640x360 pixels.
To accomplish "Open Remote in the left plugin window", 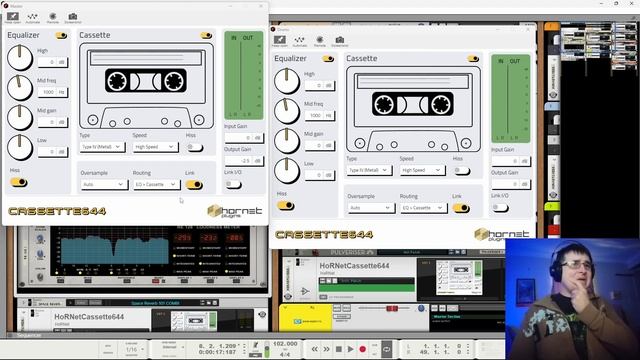I will [53, 18].
